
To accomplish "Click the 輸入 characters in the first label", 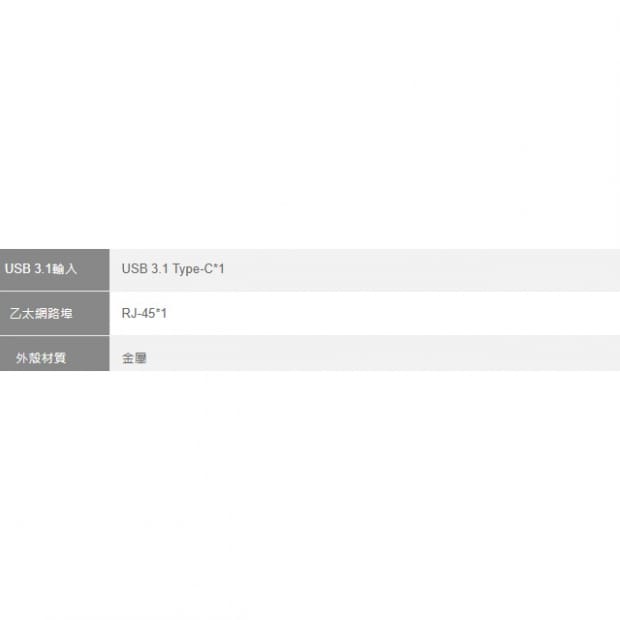I will click(64, 269).
